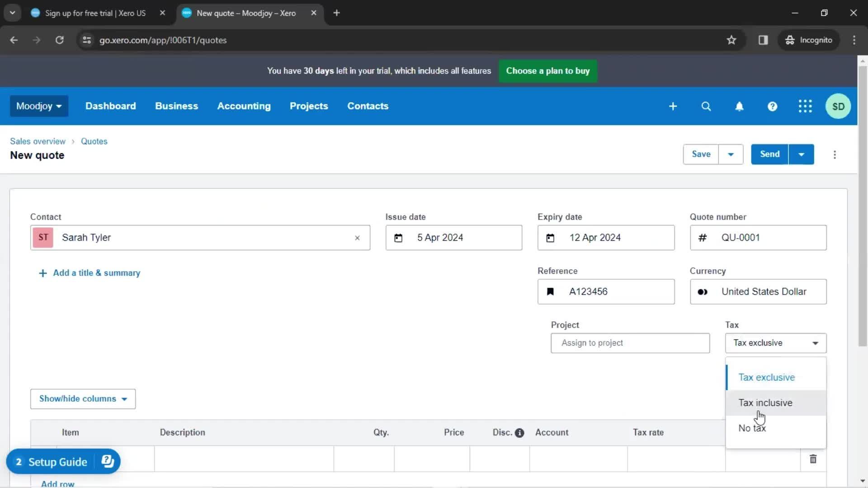Image resolution: width=868 pixels, height=488 pixels.
Task: Open a new browser tab
Action: coord(336,13)
